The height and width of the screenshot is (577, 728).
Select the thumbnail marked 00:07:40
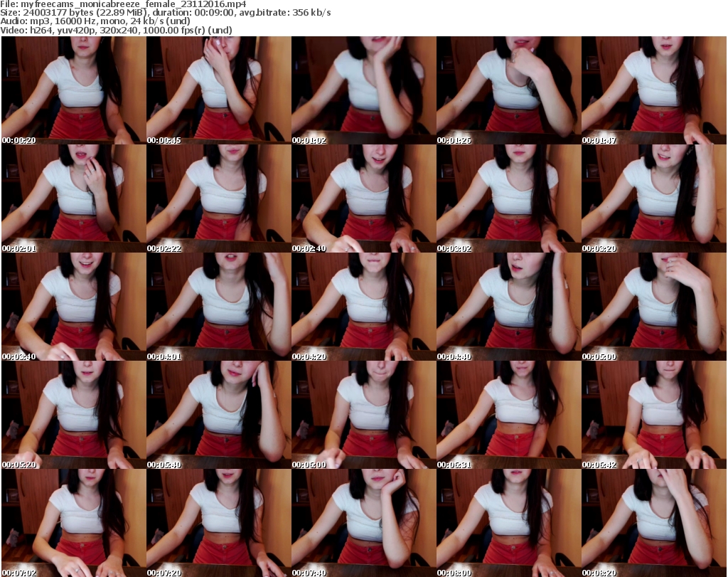(x=363, y=523)
